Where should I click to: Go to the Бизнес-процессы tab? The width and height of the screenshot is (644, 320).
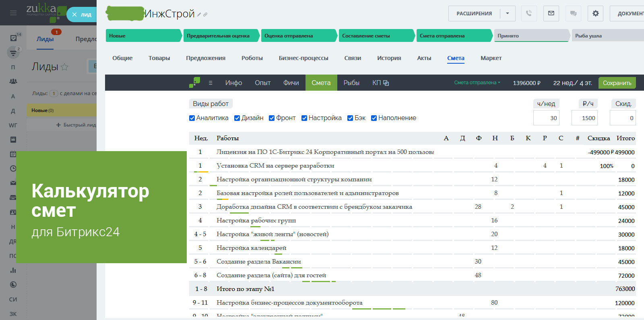coord(303,58)
